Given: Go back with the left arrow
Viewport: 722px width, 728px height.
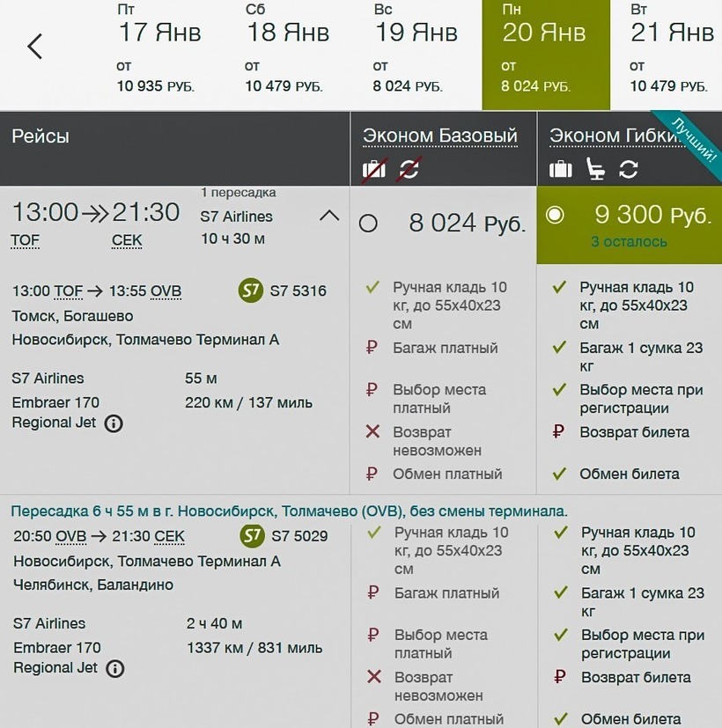Looking at the screenshot, I should [x=35, y=46].
